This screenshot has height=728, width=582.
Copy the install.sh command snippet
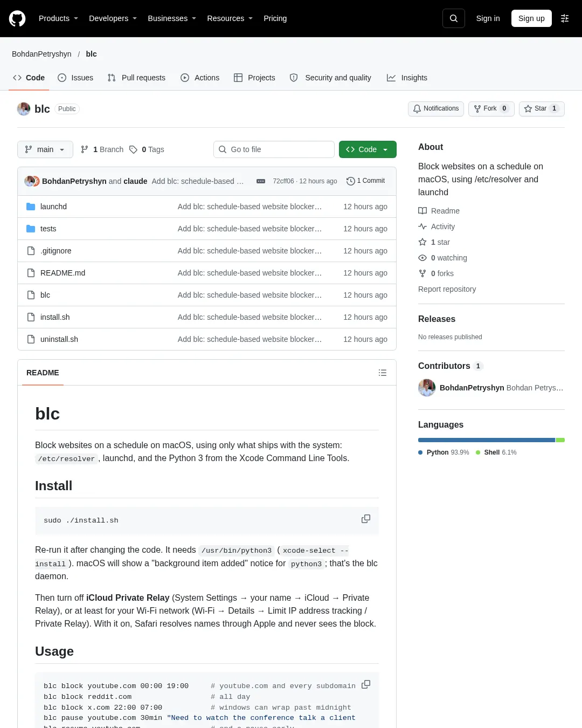click(x=366, y=519)
